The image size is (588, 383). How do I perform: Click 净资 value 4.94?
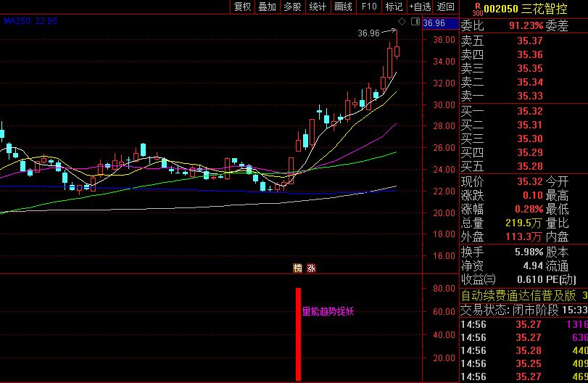533,266
